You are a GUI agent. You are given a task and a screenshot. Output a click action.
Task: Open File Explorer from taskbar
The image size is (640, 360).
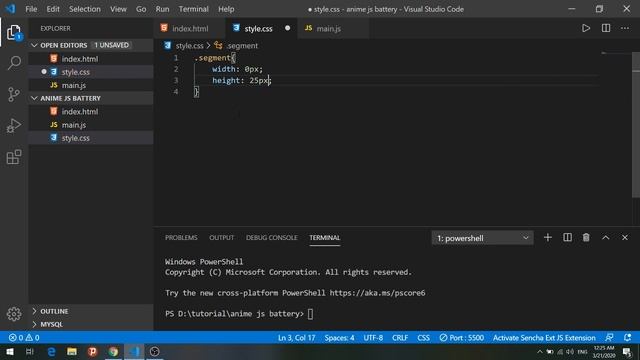(72, 351)
